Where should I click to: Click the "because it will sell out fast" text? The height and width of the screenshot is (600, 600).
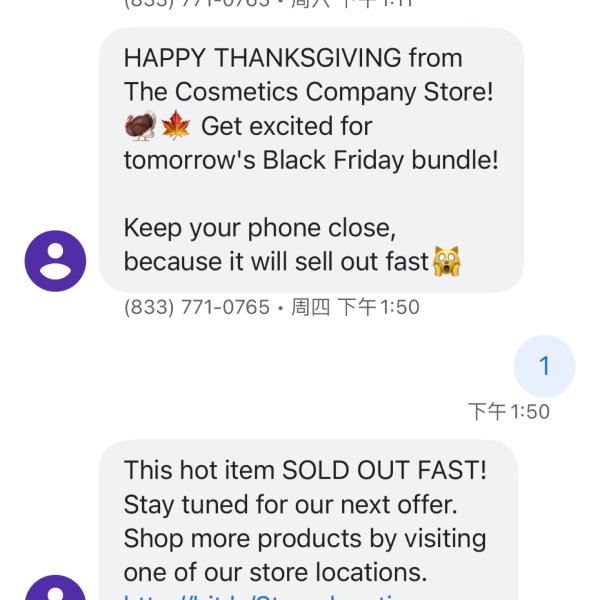[276, 262]
